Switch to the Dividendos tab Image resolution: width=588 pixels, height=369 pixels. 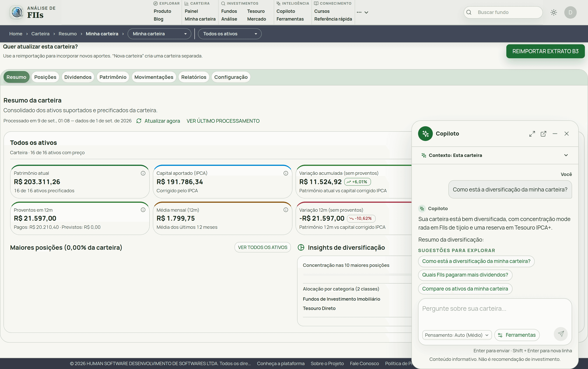click(78, 77)
